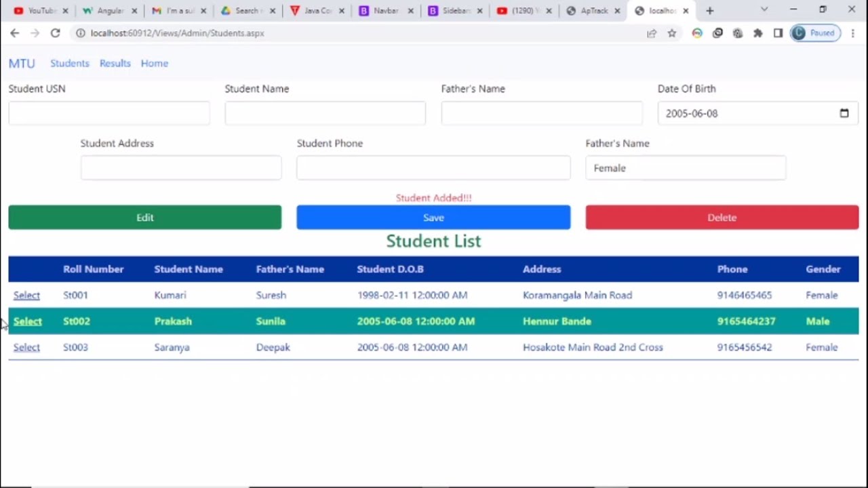The image size is (868, 488).
Task: Click the phone number 9146465465
Action: 744,296
